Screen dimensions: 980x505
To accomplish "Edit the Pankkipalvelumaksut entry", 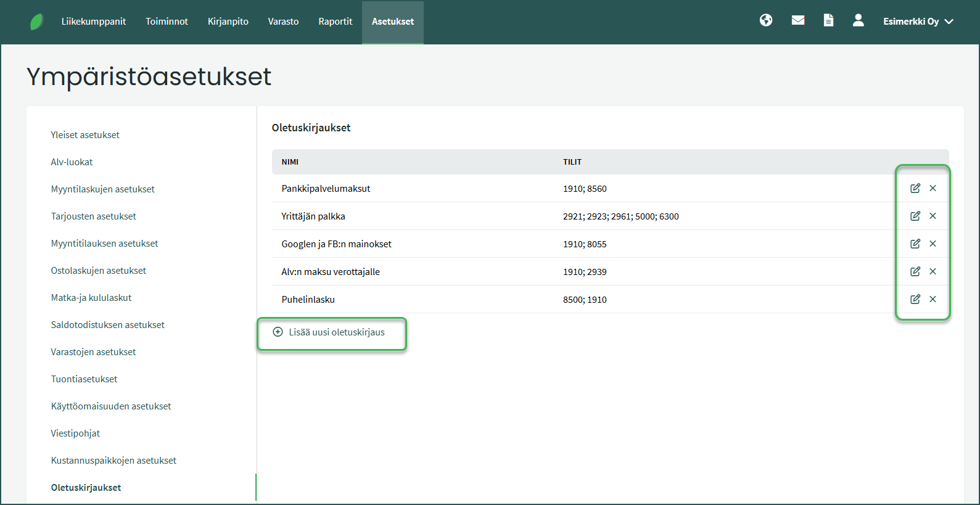I will 915,188.
